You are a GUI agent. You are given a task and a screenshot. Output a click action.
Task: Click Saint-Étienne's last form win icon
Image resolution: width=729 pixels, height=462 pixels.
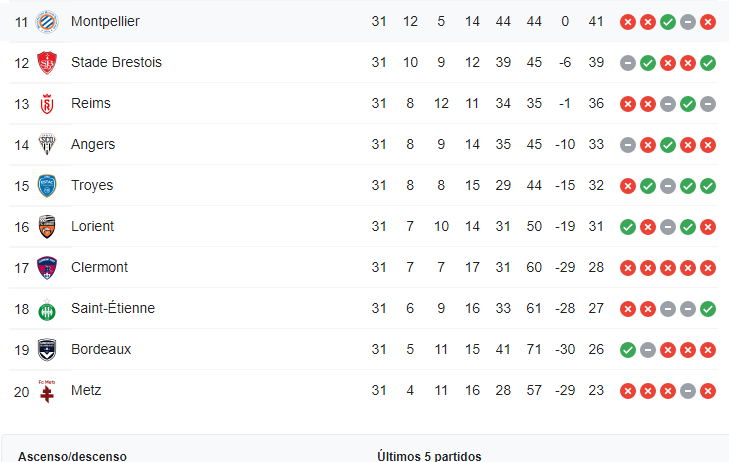pos(708,308)
